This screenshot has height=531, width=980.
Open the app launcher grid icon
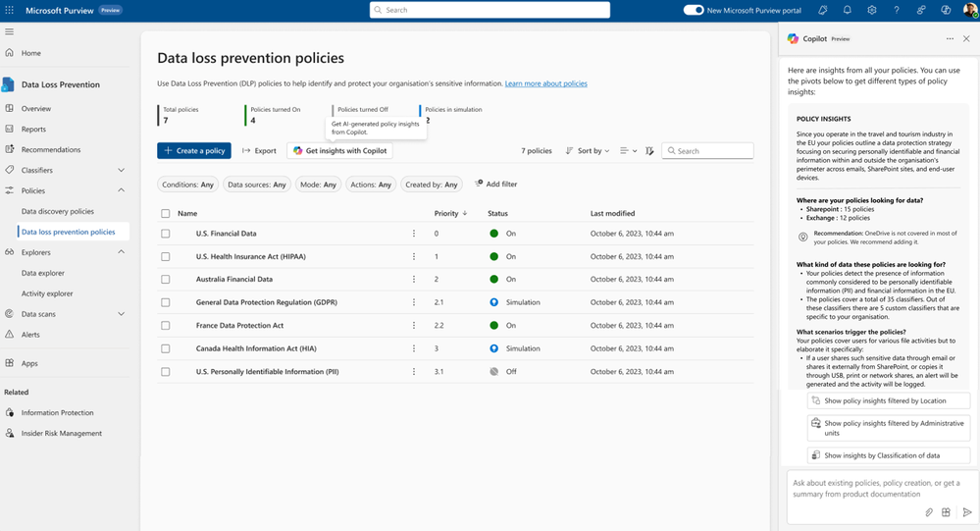click(10, 10)
